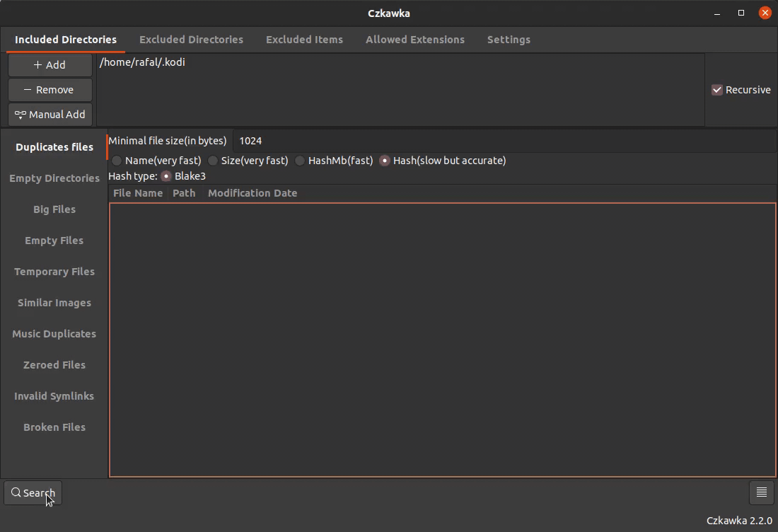The image size is (778, 532).
Task: Toggle the Recursive checkbox
Action: 717,90
